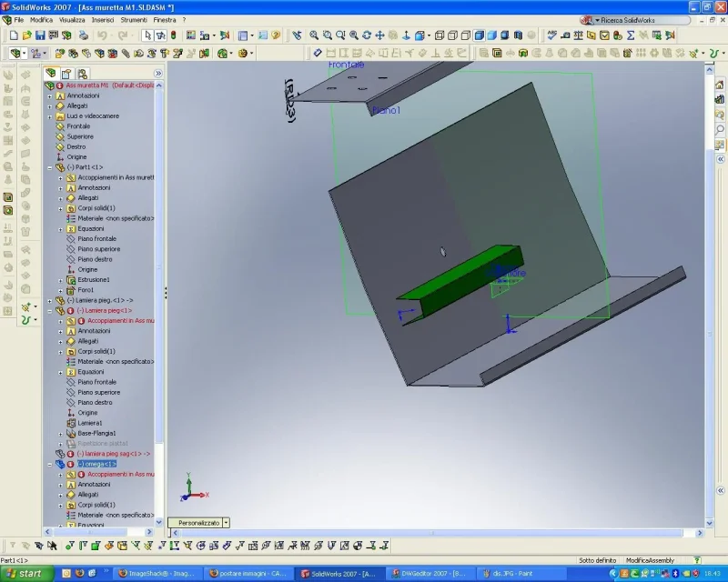Image resolution: width=728 pixels, height=582 pixels.
Task: Switch to PropertyManager tab
Action: tap(66, 74)
